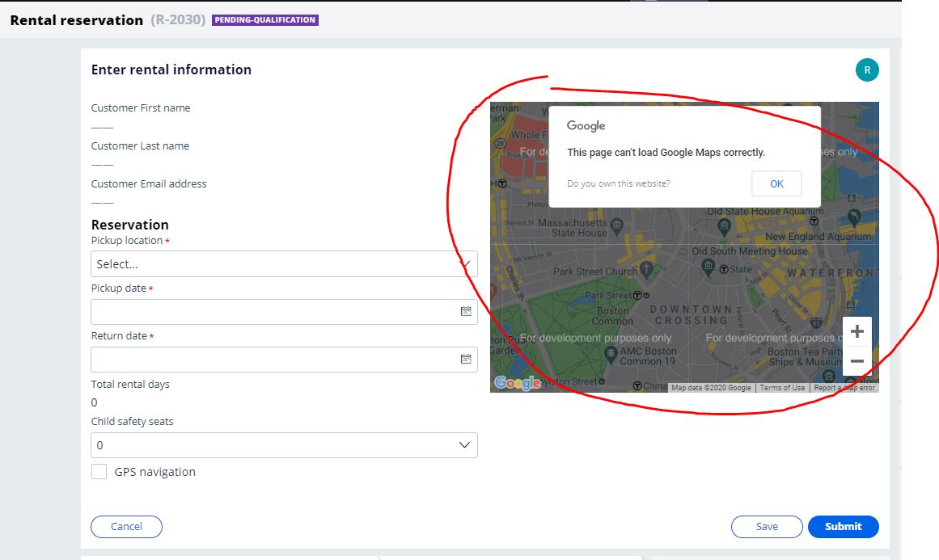Click the PENDING-QUALIFICATION status badge

[x=265, y=19]
